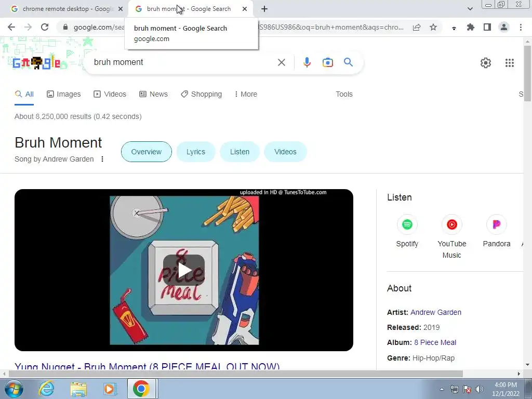This screenshot has height=399, width=532.
Task: Open search Tools options
Action: (344, 95)
